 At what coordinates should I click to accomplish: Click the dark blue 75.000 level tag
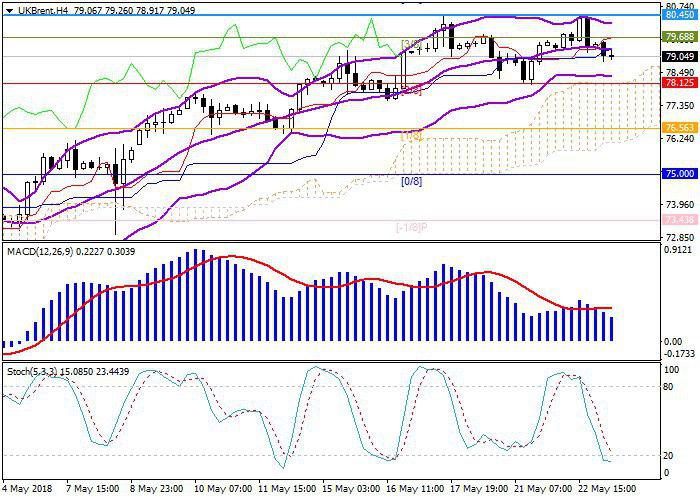tap(680, 174)
